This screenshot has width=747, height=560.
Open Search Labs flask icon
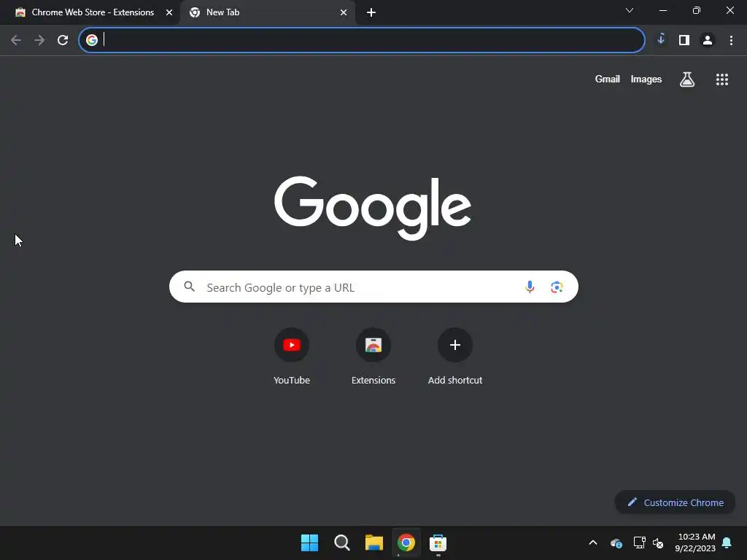coord(687,79)
